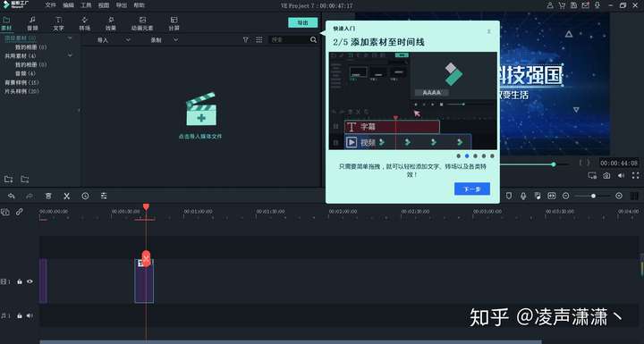Click the timeline zoom out minus

click(x=566, y=197)
